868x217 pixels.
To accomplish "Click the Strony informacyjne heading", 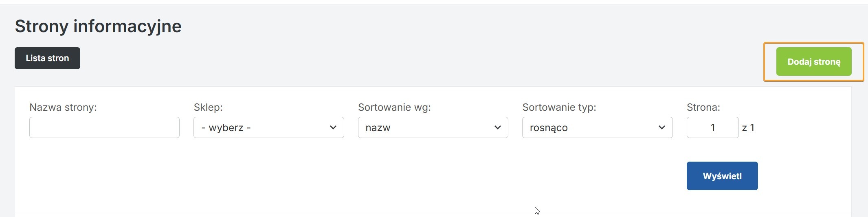I will (x=98, y=26).
